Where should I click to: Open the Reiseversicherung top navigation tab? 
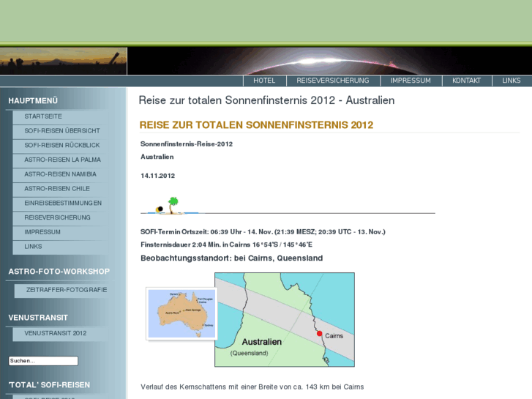(x=333, y=81)
